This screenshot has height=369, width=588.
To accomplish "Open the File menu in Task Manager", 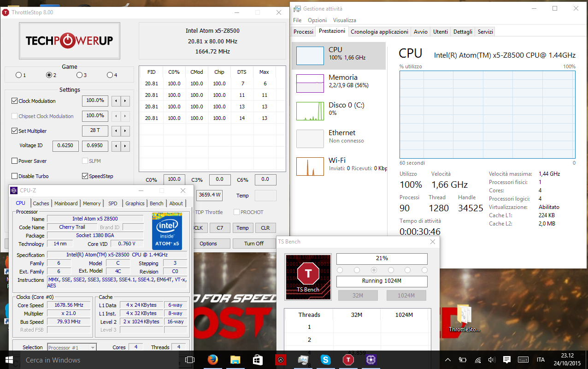I will coord(297,20).
